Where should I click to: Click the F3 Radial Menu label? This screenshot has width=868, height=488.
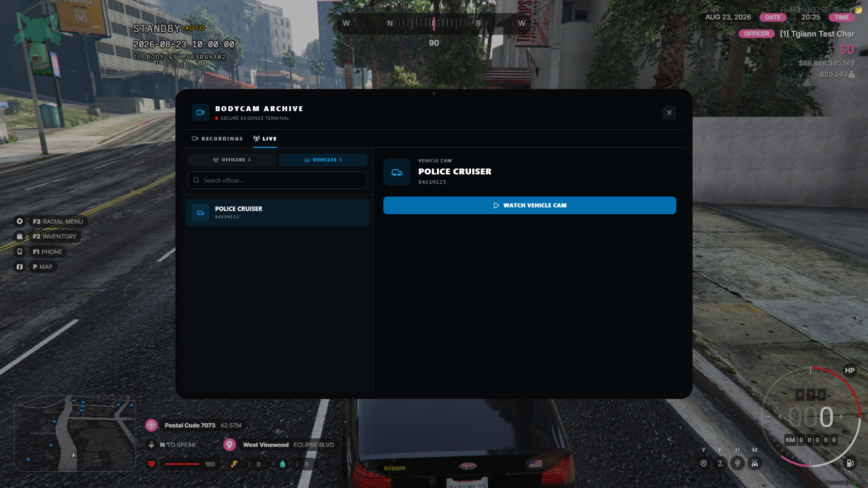[x=58, y=221]
